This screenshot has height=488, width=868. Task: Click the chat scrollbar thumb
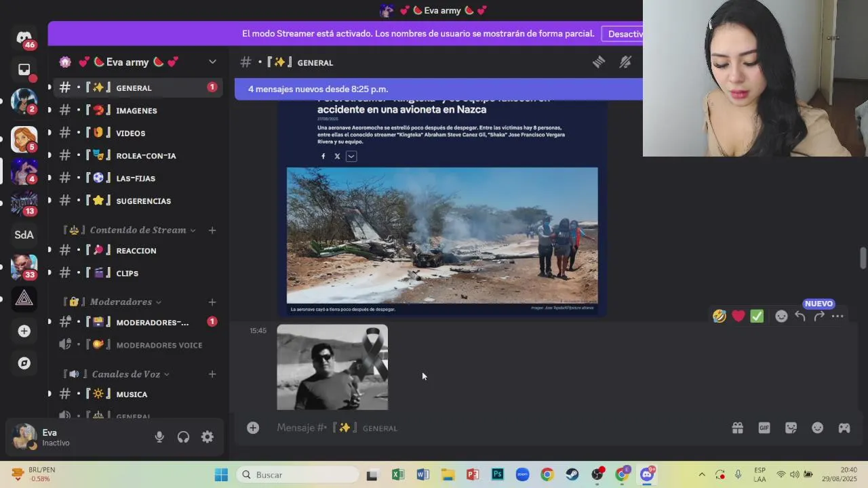(x=863, y=258)
